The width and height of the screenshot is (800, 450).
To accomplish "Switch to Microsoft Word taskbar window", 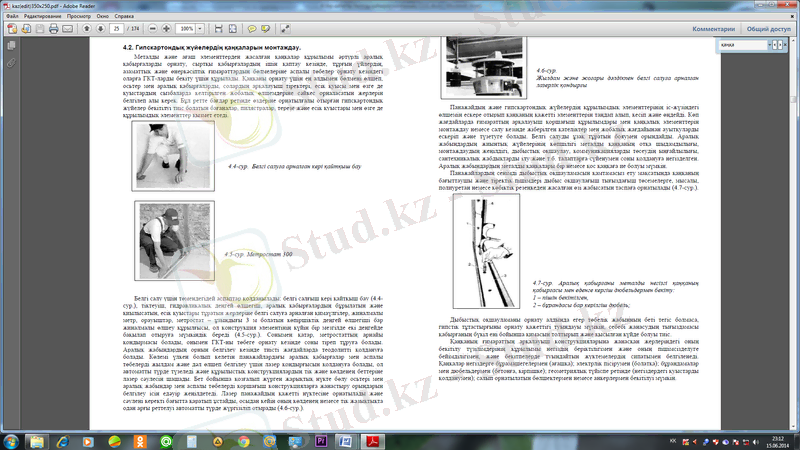I will (x=346, y=441).
